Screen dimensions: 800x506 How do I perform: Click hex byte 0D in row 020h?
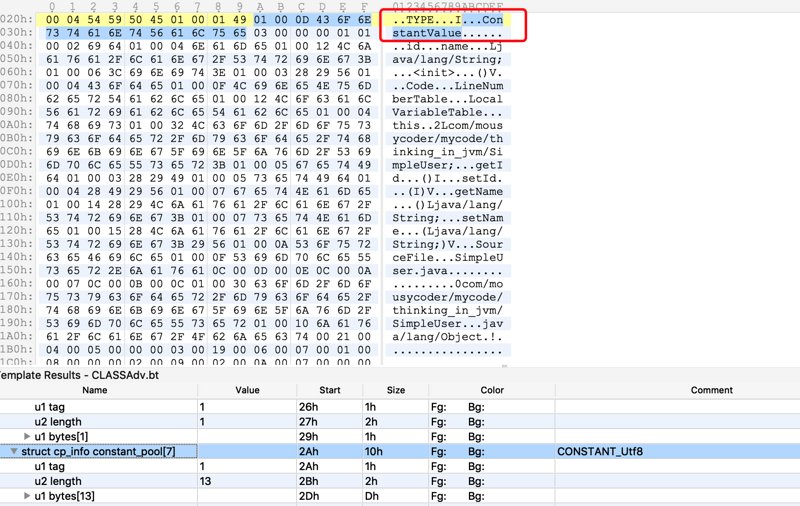302,19
